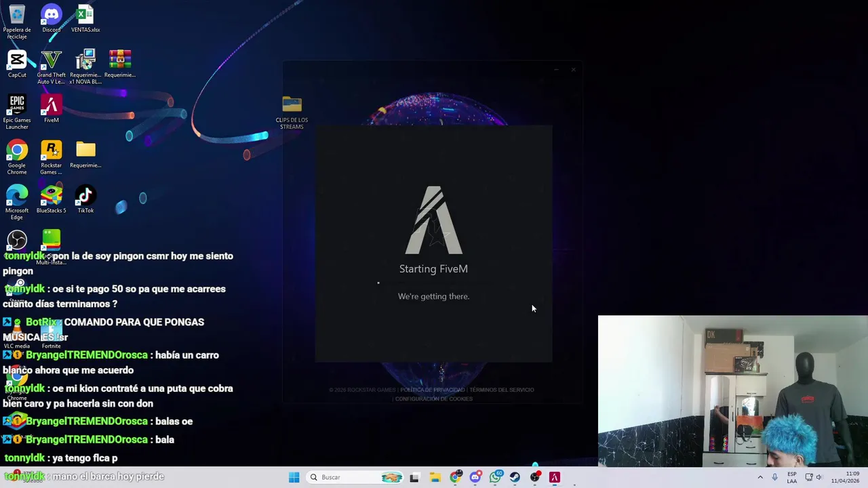Screen dimensions: 868x488
Task: Open WhatsApp from the taskbar
Action: (x=495, y=477)
